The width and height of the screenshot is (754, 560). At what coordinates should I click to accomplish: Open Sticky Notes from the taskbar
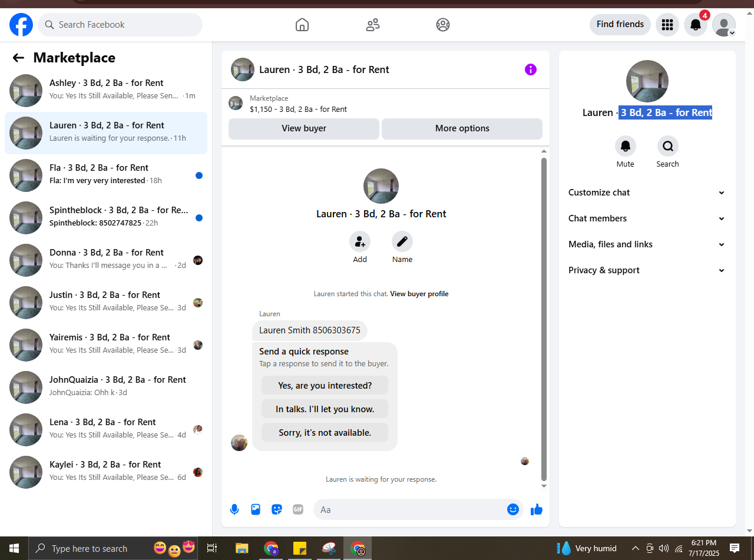click(x=300, y=548)
